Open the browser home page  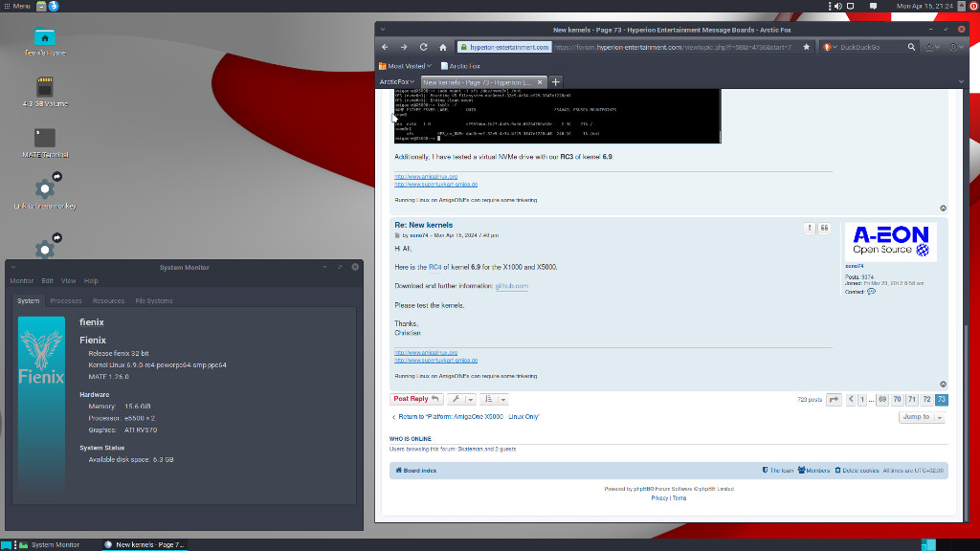pos(442,47)
